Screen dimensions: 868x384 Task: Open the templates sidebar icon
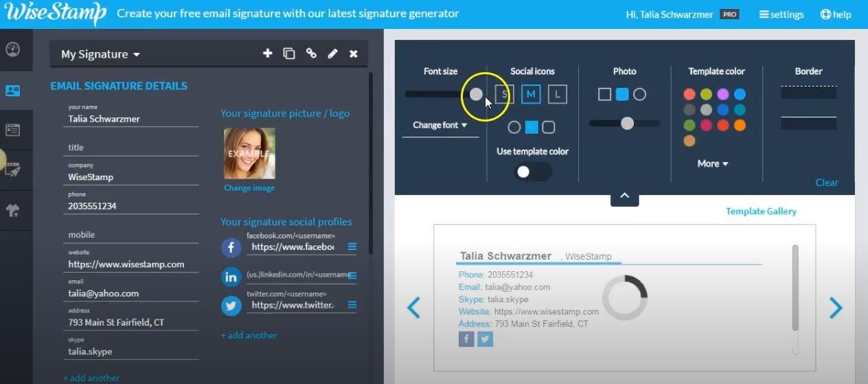coord(12,129)
